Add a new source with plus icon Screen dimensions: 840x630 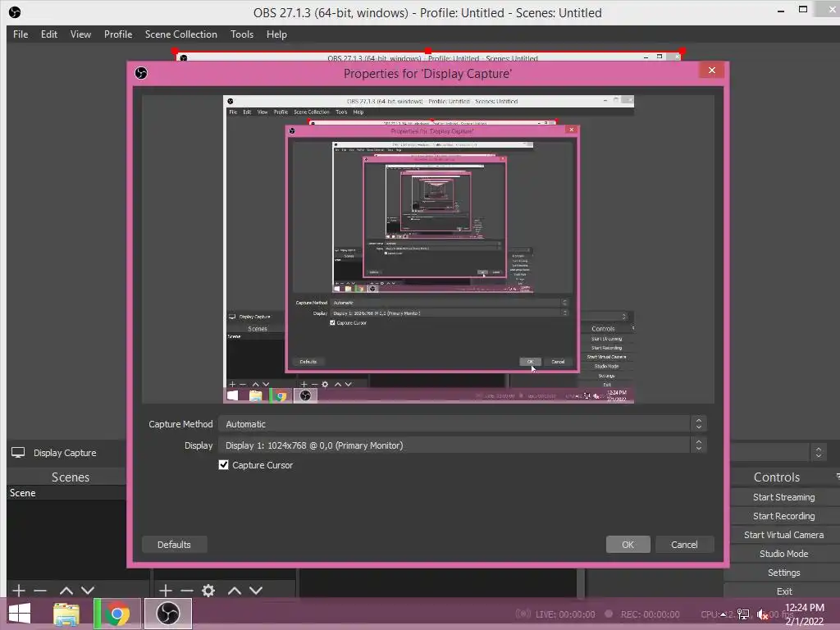[166, 591]
